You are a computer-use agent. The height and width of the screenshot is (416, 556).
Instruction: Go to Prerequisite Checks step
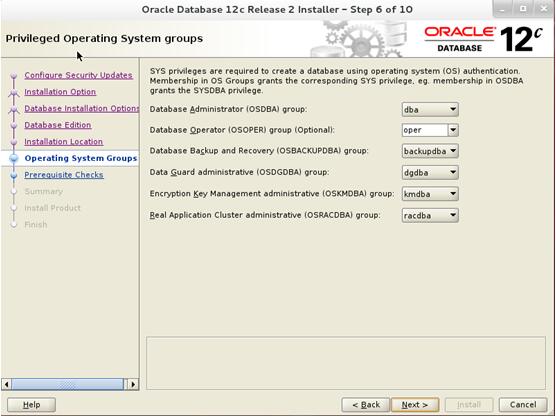point(64,175)
